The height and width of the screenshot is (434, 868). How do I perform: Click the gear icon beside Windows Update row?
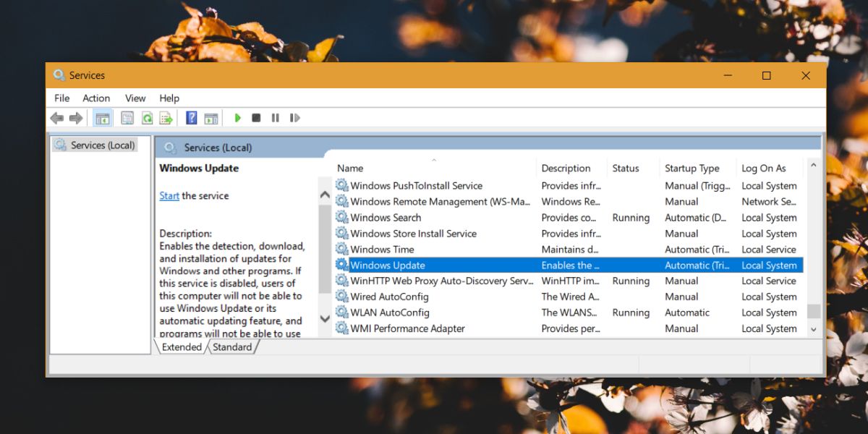(341, 265)
